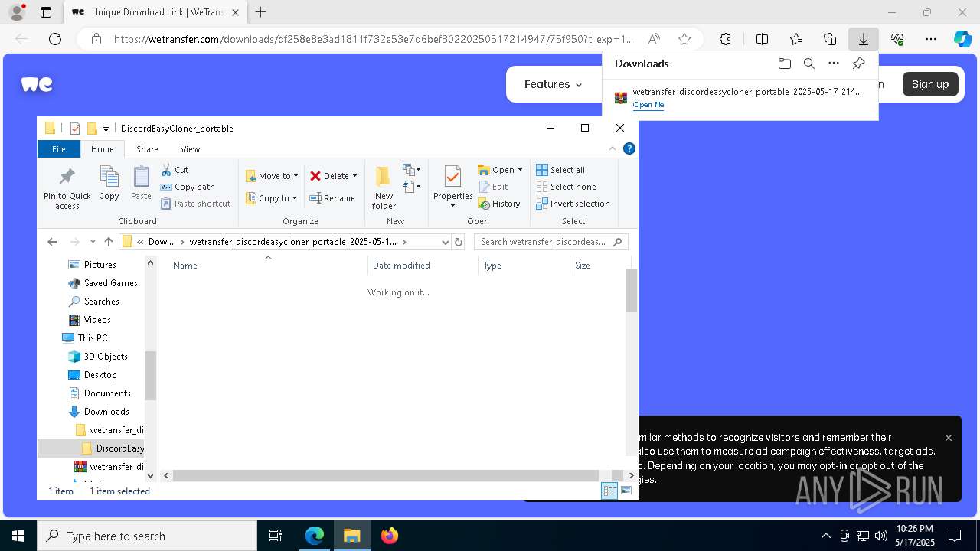Open Properties in the ribbon

(452, 187)
